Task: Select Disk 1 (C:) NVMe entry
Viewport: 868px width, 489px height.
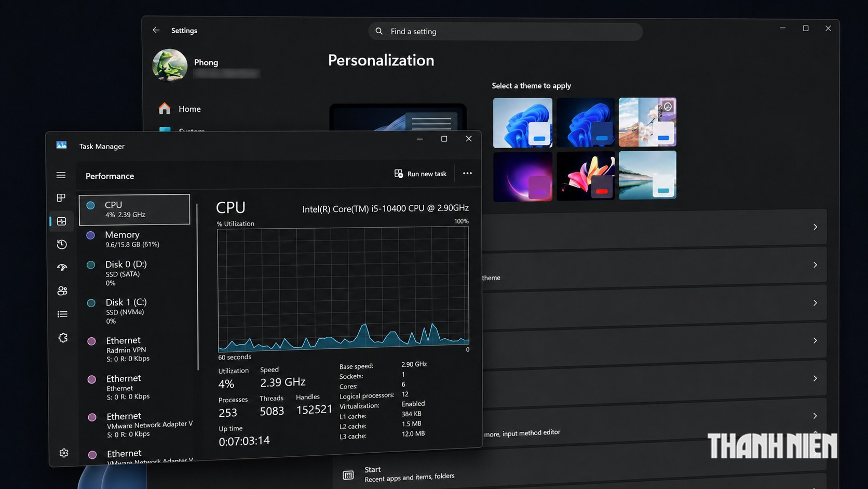Action: pos(135,311)
